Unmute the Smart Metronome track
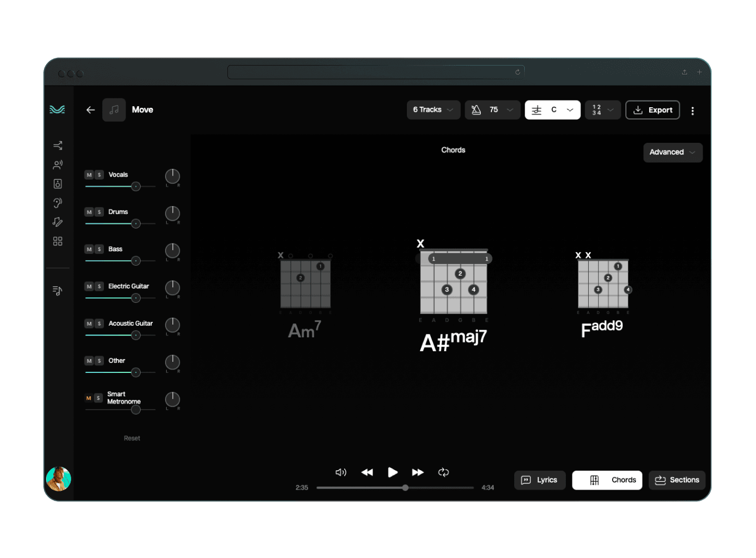This screenshot has height=558, width=756. pos(88,398)
